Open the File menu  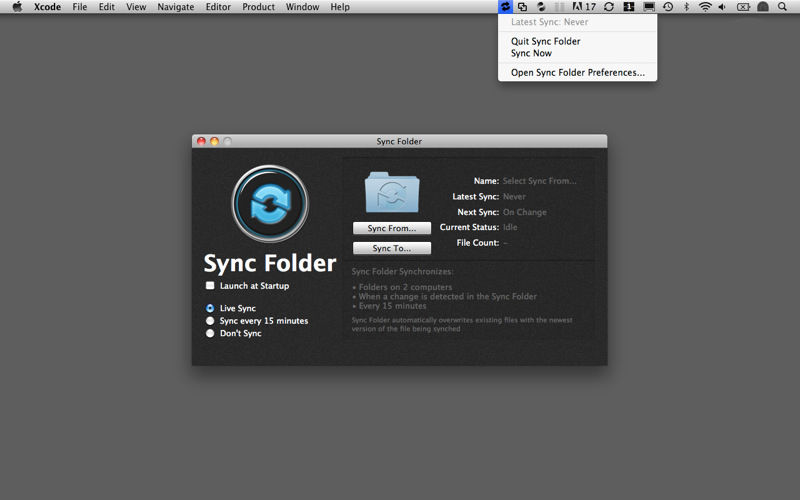[x=80, y=7]
